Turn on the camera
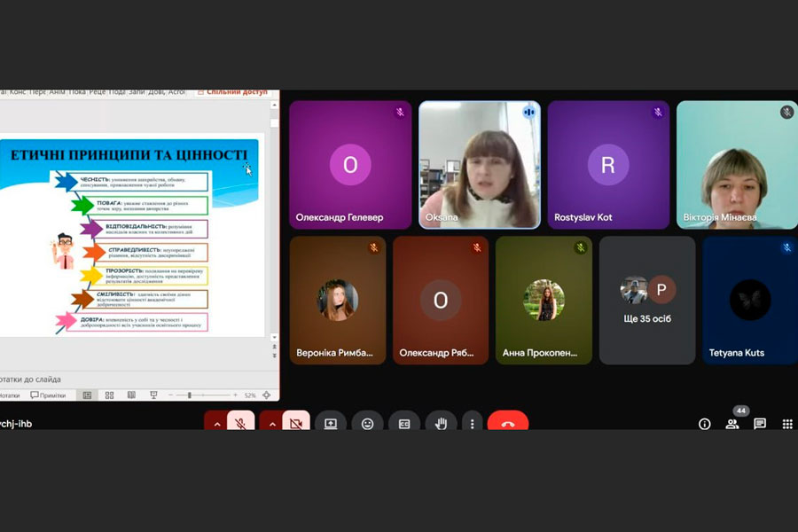The width and height of the screenshot is (798, 532). [x=295, y=424]
